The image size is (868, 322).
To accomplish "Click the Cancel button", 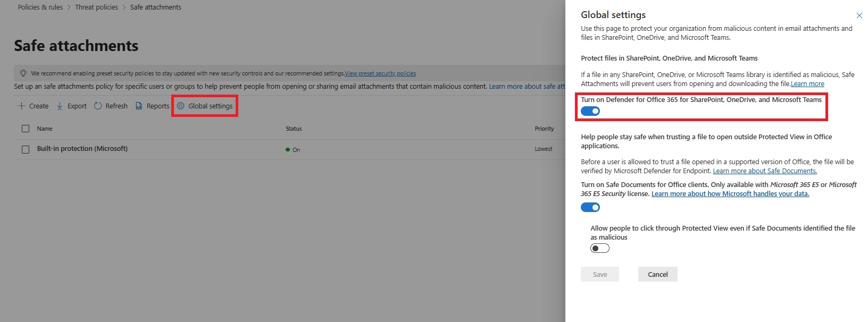I will 658,274.
